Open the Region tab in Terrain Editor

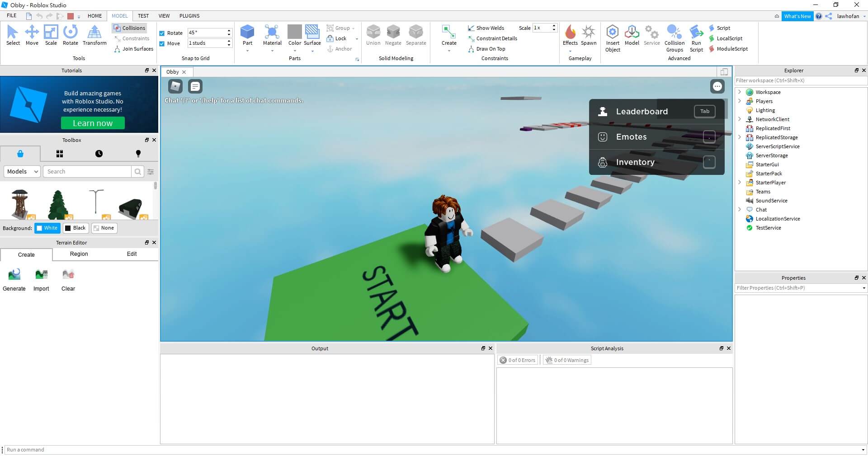tap(79, 254)
